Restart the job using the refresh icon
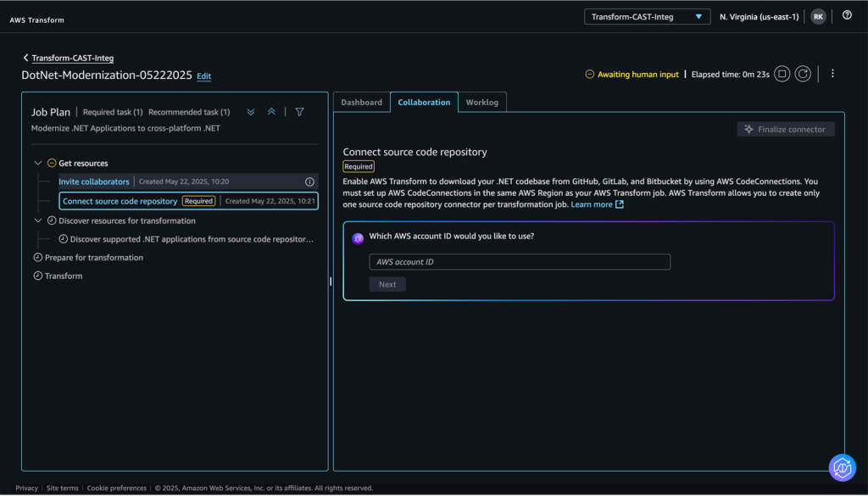This screenshot has height=497, width=868. [804, 74]
